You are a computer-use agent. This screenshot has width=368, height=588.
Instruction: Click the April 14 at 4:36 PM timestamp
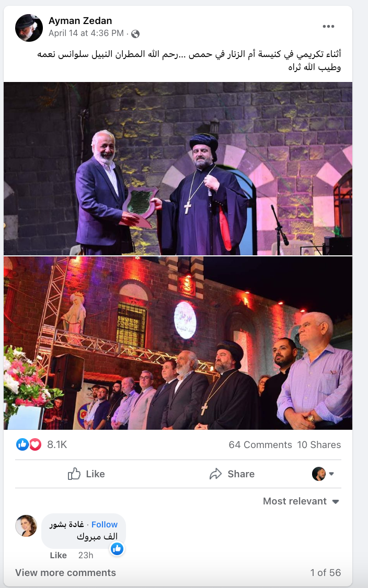pos(86,33)
